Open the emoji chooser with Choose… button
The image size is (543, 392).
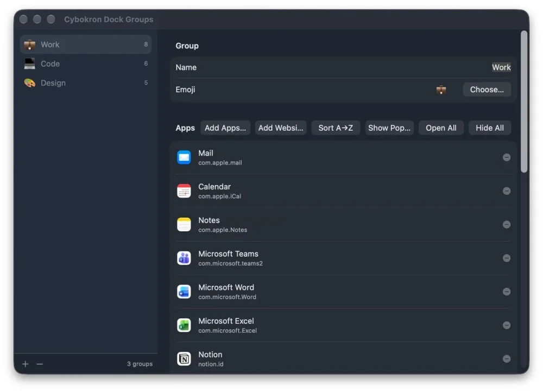(x=487, y=90)
